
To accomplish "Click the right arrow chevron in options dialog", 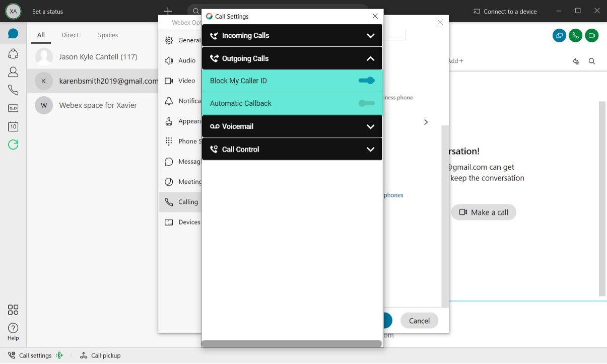I will pos(426,122).
